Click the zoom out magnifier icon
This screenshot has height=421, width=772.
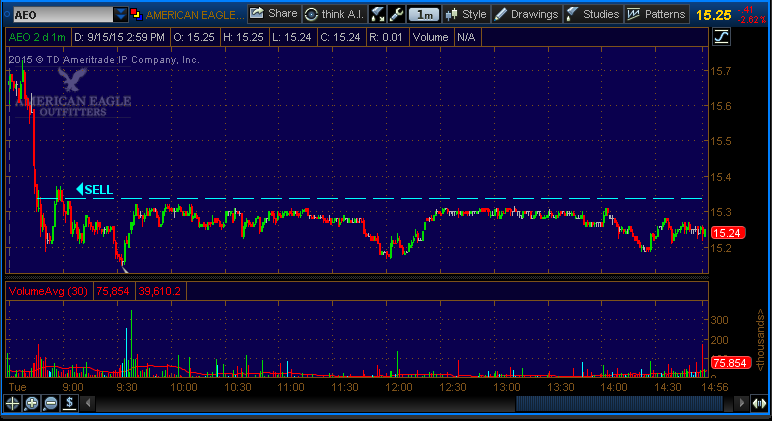51,404
